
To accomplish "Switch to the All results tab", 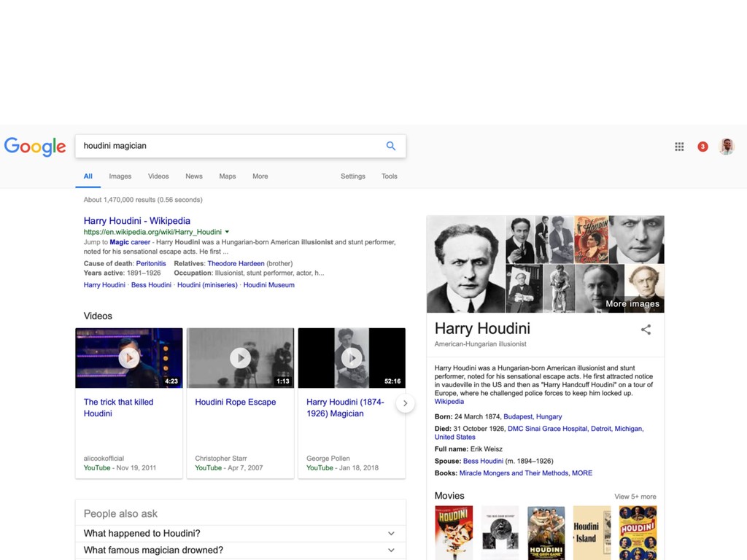I will point(88,176).
